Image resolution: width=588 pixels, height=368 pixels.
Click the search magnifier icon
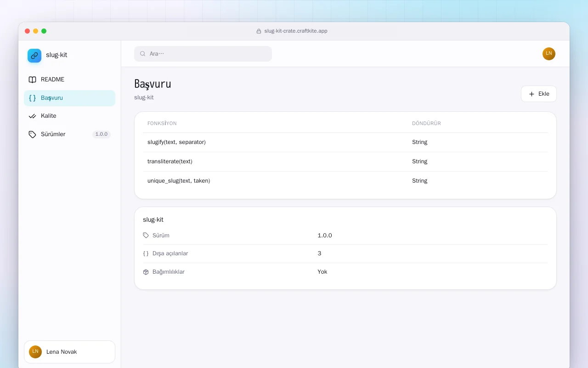pyautogui.click(x=143, y=54)
